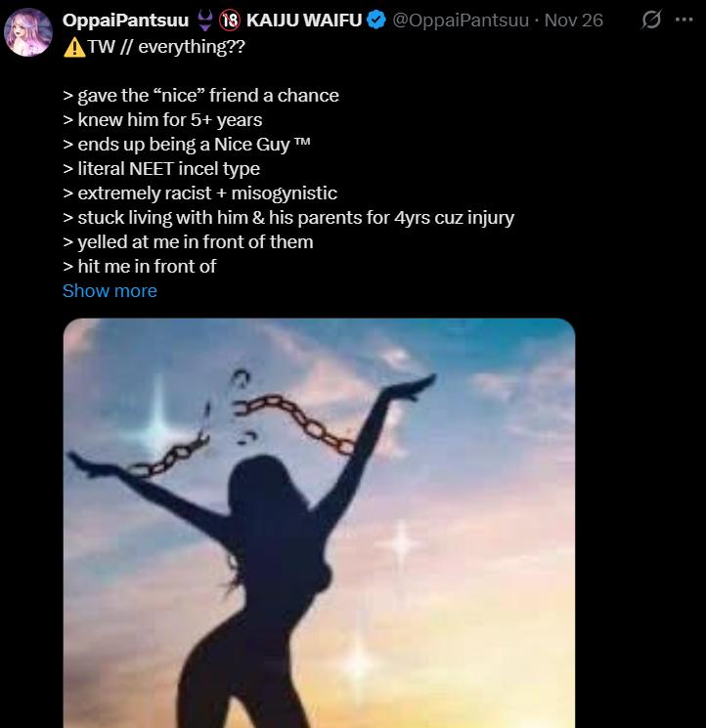
Task: Open the OppaiPantsuu profile avatar
Action: pos(28,33)
